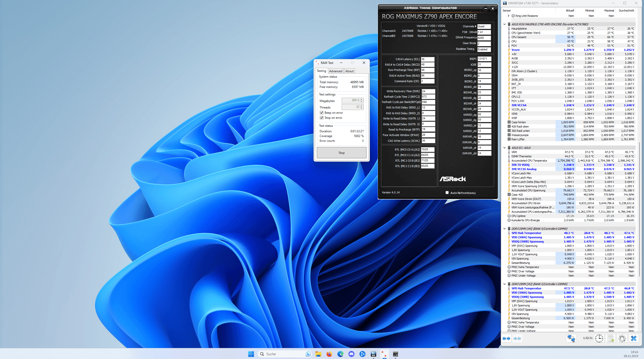This screenshot has height=359, width=644.
Task: Open Battle.net taskbar icon
Action: (x=362, y=354)
